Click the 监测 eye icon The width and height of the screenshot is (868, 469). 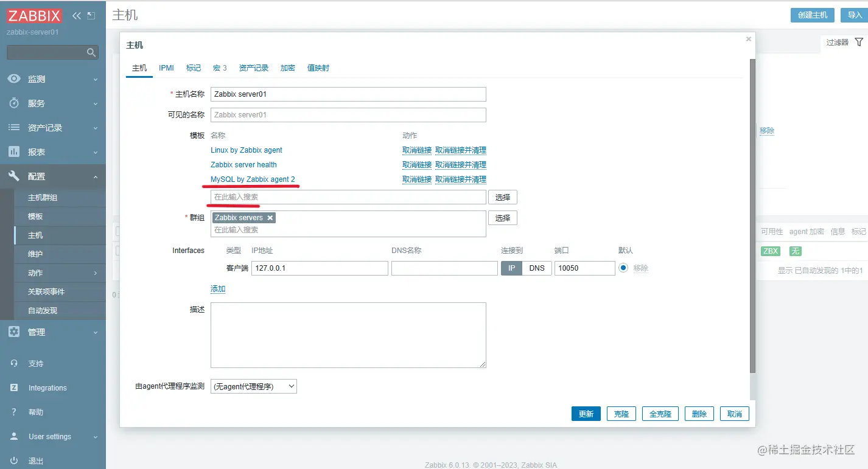[14, 79]
